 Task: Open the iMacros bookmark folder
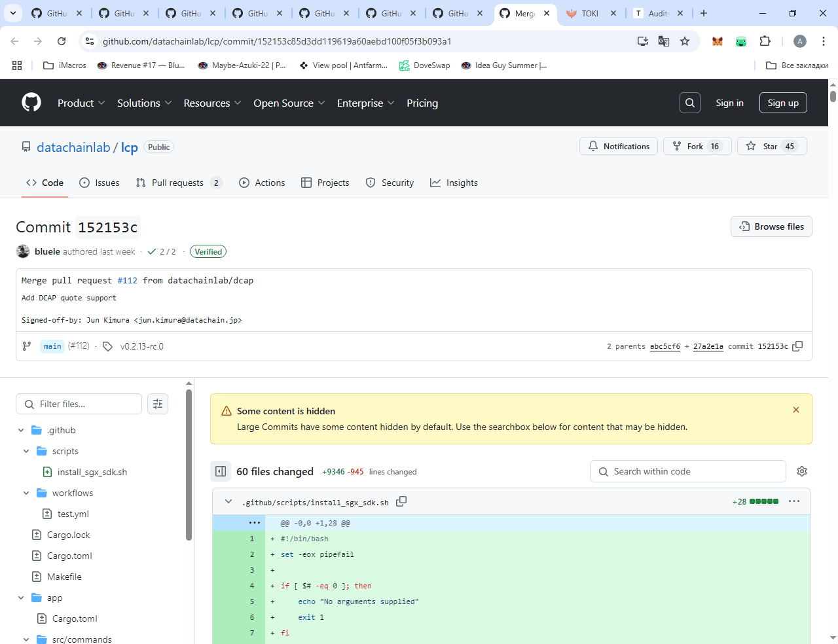65,65
